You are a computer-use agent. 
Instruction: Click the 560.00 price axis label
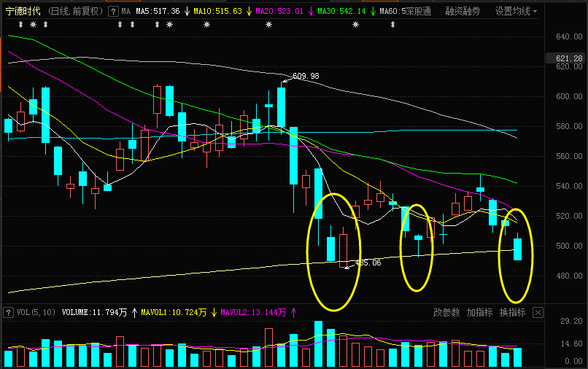pos(569,156)
